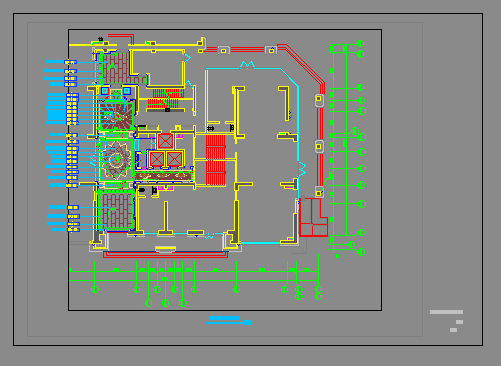Select the decorative brown strip below elevators
Image resolution: width=501 pixels, height=366 pixels.
point(164,176)
